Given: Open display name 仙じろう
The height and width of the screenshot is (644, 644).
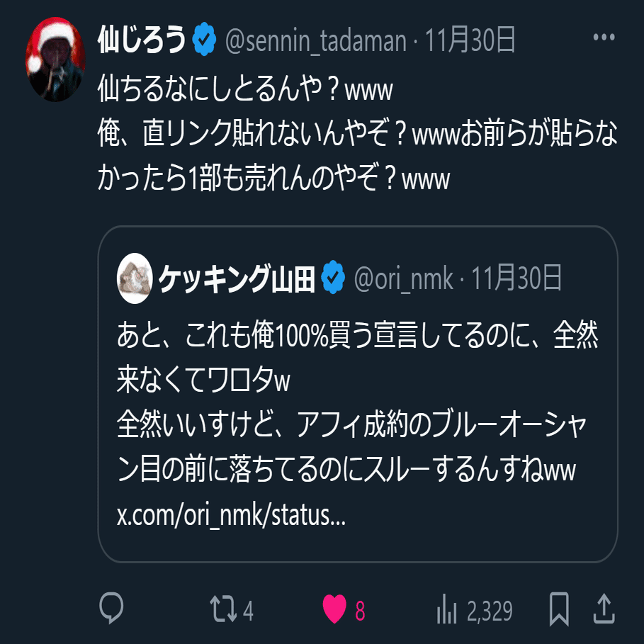Looking at the screenshot, I should (142, 40).
